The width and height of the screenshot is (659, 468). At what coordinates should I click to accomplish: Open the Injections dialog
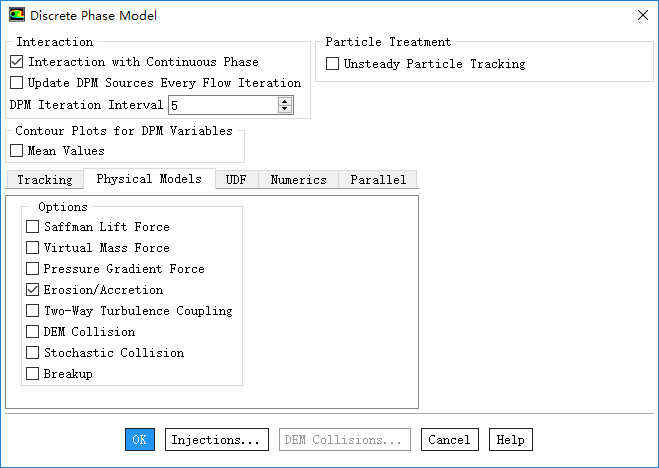(x=217, y=440)
